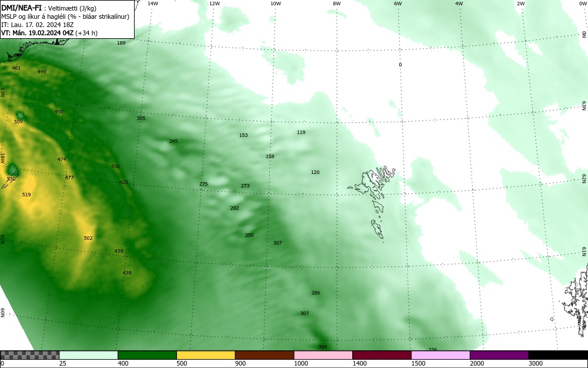Click the 'VT: Mán. 19.02.2024 04Z (+34 h)' line

click(x=49, y=33)
